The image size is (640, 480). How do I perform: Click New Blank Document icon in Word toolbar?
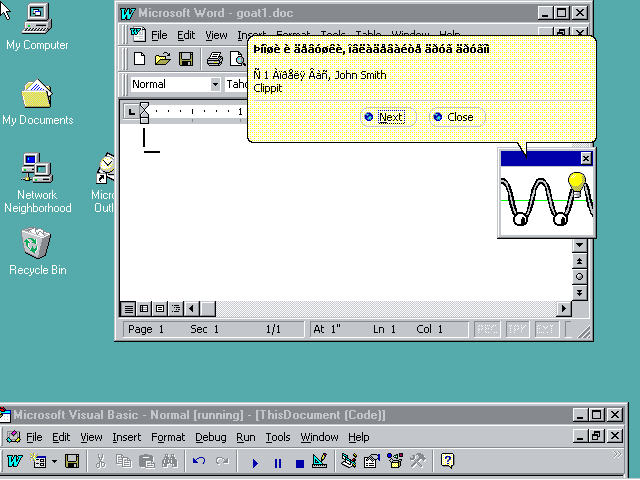(139, 59)
